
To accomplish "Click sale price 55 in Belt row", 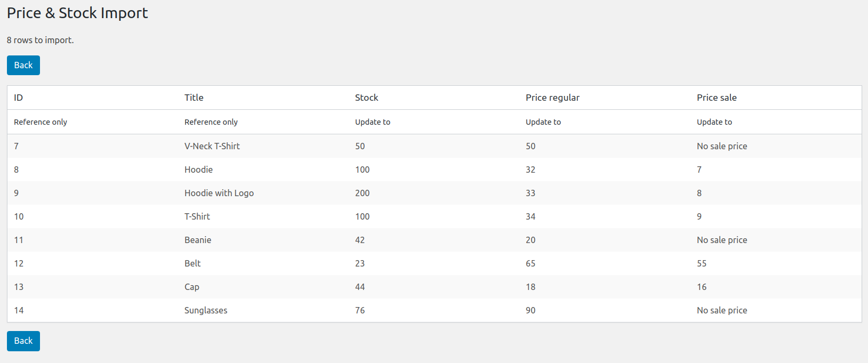I will click(x=702, y=263).
